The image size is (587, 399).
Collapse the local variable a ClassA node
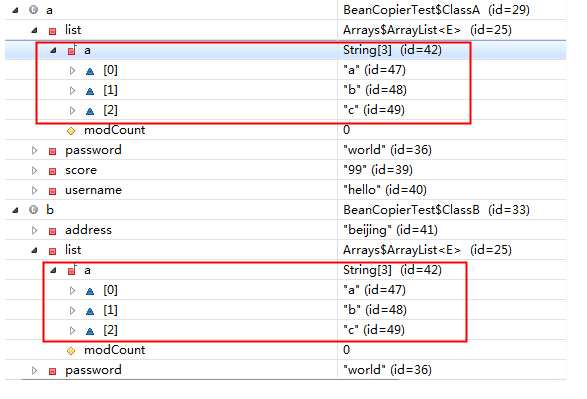[x=15, y=10]
